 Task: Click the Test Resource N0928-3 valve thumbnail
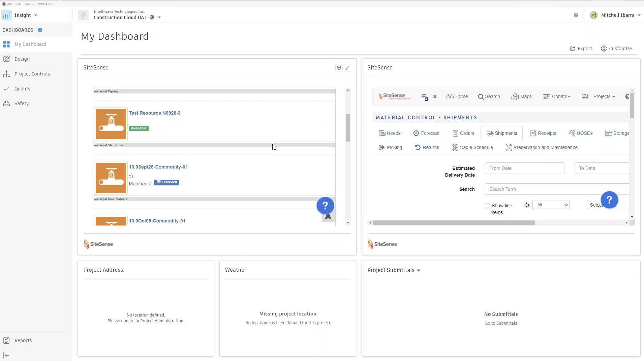click(x=111, y=124)
